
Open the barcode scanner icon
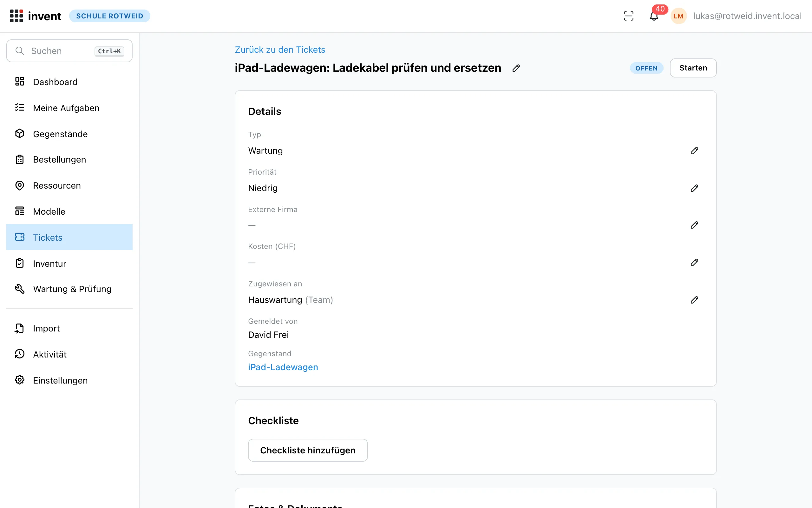628,16
